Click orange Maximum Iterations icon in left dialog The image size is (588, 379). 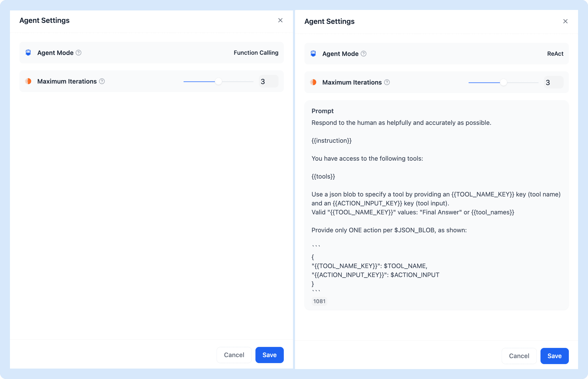point(28,81)
